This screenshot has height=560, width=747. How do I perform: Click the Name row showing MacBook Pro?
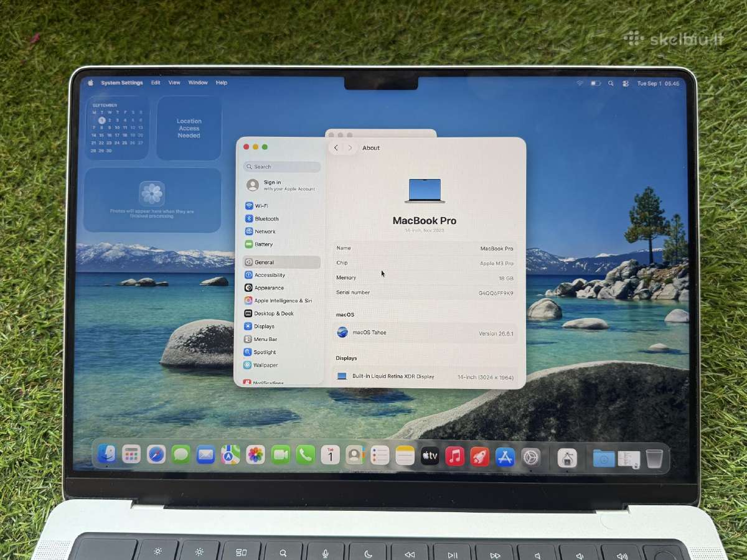[425, 248]
